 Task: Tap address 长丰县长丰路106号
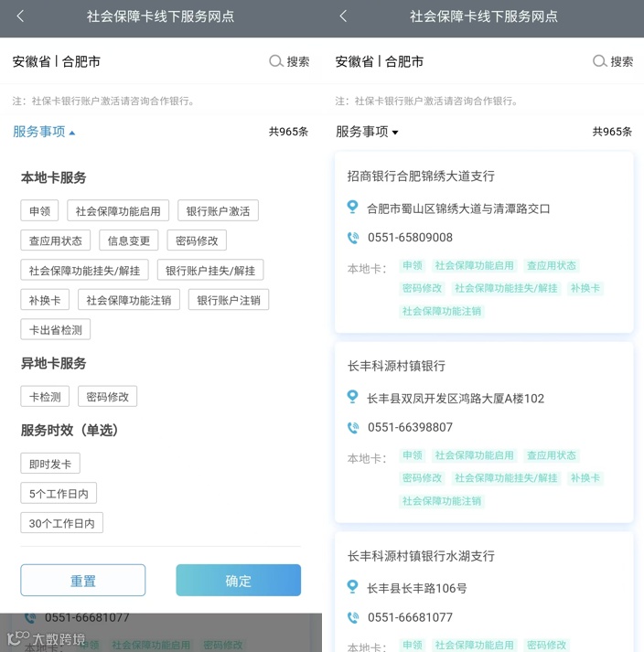(416, 588)
